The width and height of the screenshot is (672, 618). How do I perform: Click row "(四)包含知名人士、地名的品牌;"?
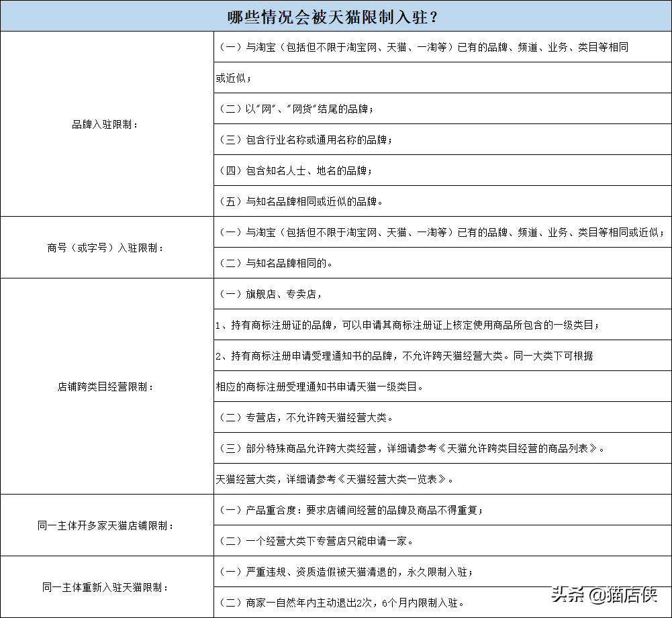[x=442, y=170]
